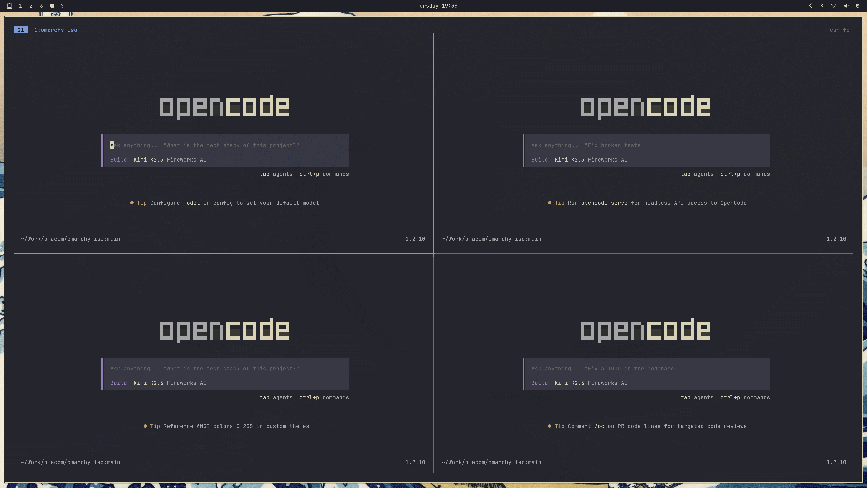Click the Bluetooth status icon

pos(822,6)
